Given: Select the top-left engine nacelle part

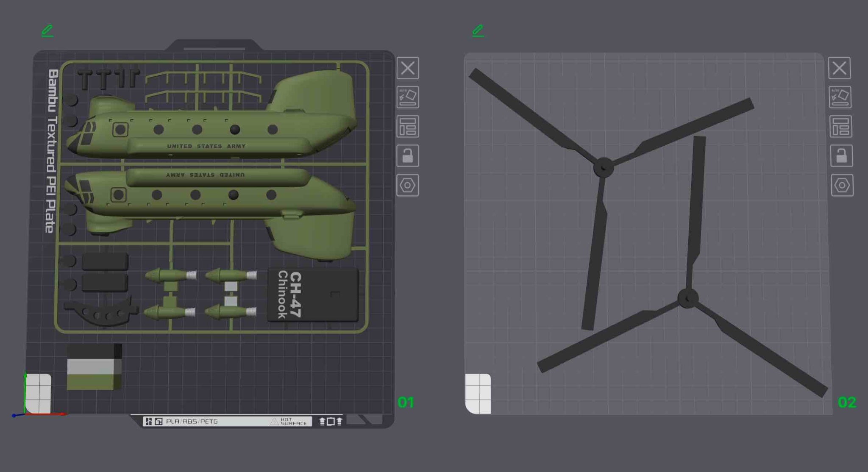Looking at the screenshot, I should [171, 275].
